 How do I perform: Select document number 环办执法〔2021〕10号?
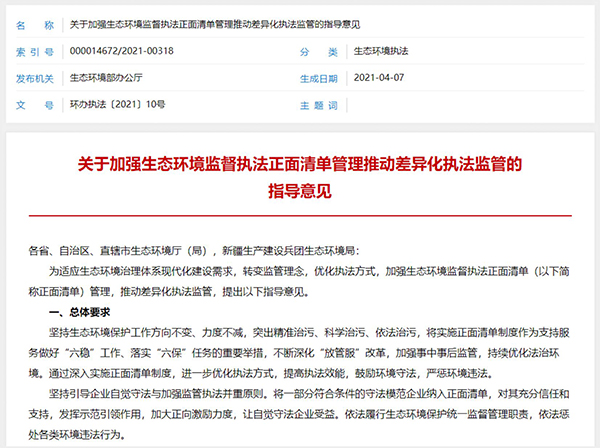[x=112, y=104]
